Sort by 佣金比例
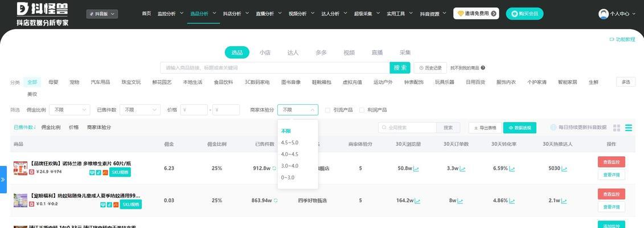 [51, 127]
